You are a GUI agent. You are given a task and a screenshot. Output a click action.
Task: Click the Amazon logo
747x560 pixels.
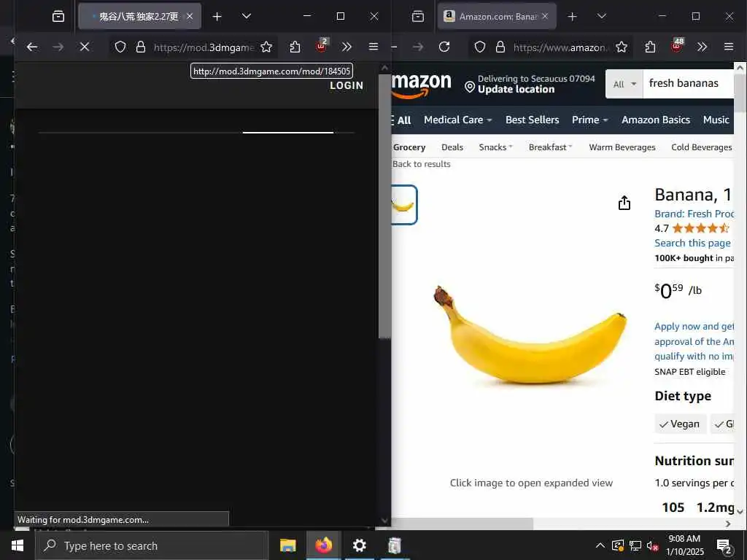pos(421,85)
